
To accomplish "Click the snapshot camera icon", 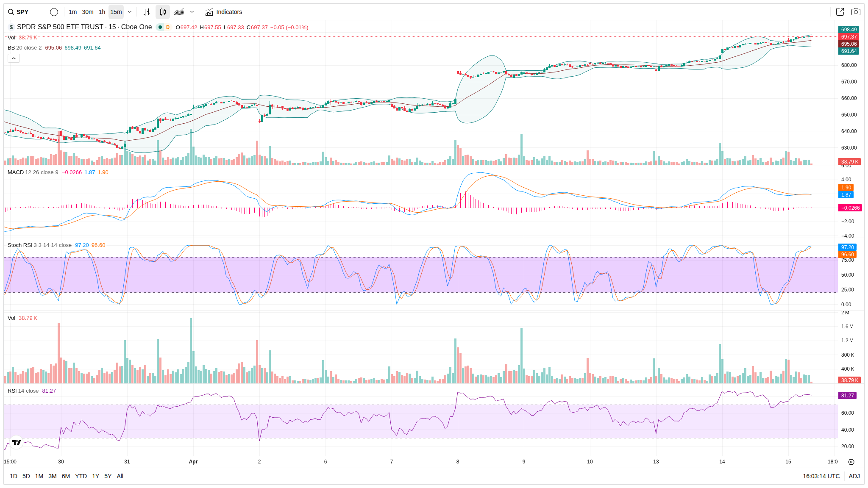I will 856,12.
